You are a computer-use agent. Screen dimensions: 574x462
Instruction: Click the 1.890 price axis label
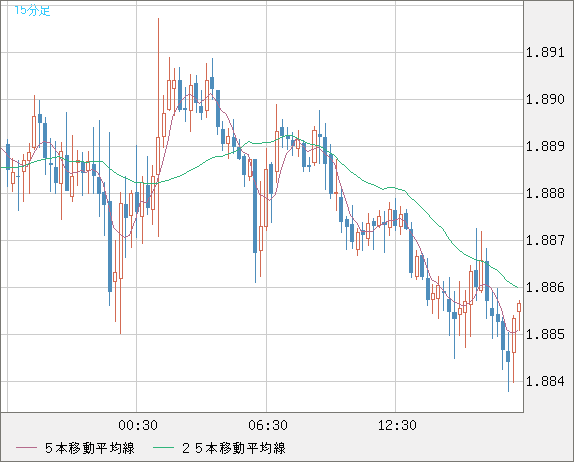pyautogui.click(x=545, y=99)
